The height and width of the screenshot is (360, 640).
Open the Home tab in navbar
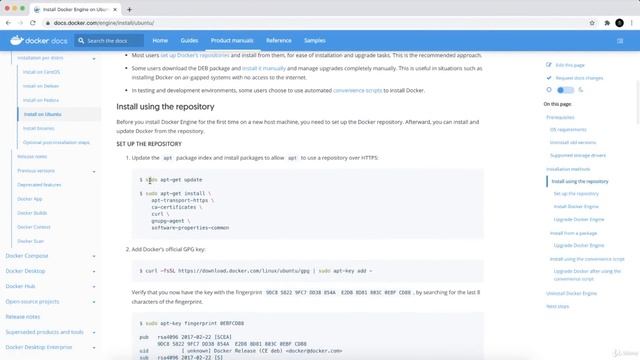160,40
